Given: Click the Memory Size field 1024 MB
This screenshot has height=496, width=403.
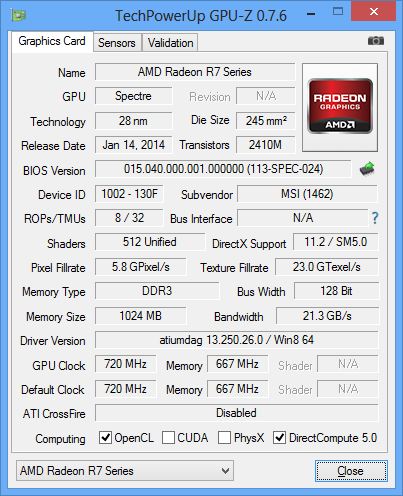Looking at the screenshot, I should pos(141,316).
